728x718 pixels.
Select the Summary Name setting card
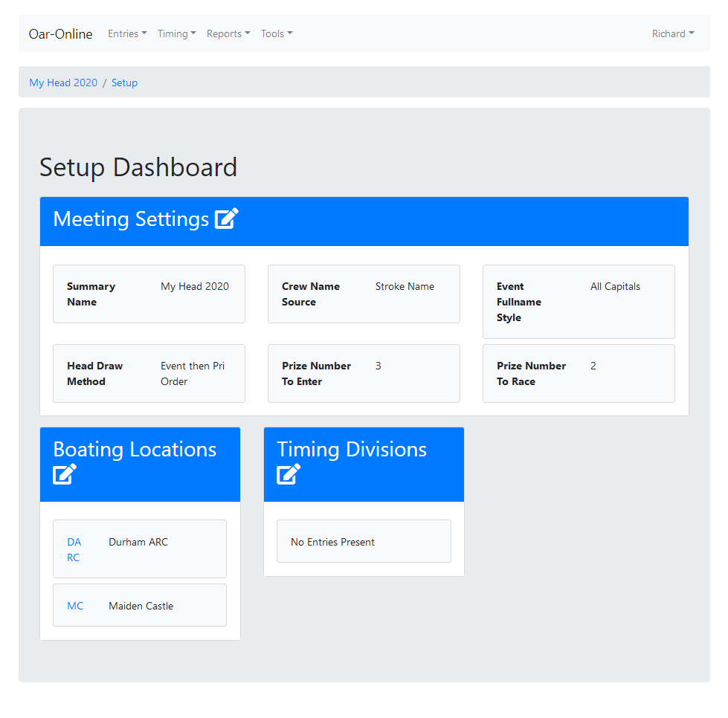(x=149, y=294)
